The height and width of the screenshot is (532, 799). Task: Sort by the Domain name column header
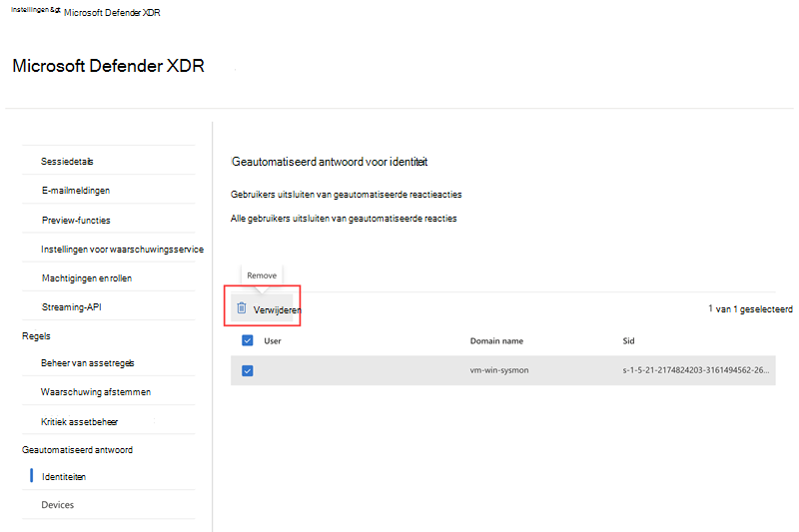[496, 341]
